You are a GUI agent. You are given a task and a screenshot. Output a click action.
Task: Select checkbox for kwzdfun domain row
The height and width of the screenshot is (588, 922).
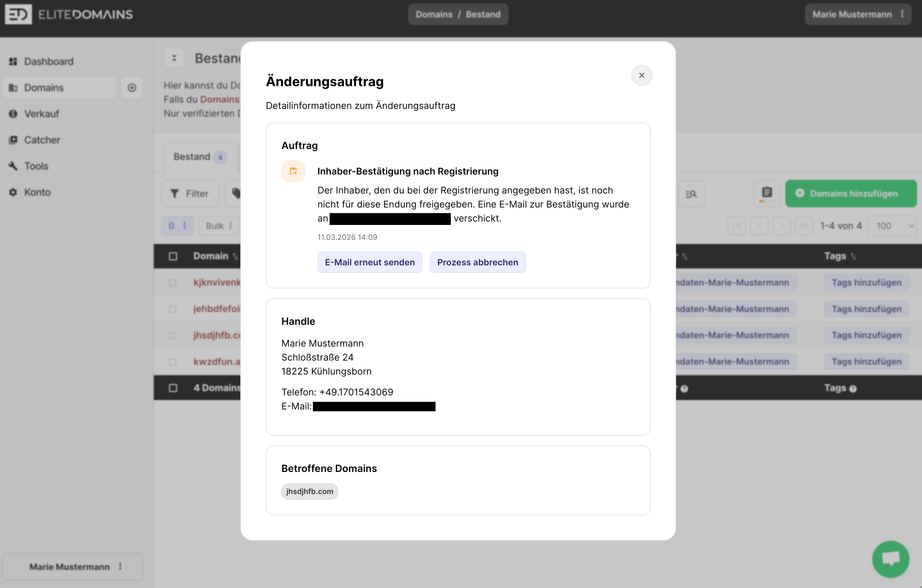173,362
